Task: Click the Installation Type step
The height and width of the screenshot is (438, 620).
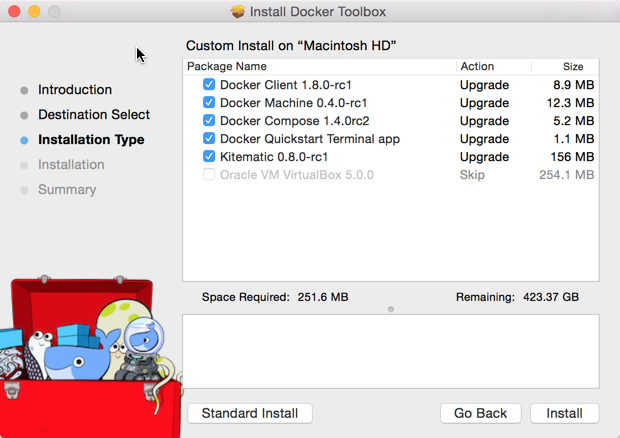Action: pos(91,140)
